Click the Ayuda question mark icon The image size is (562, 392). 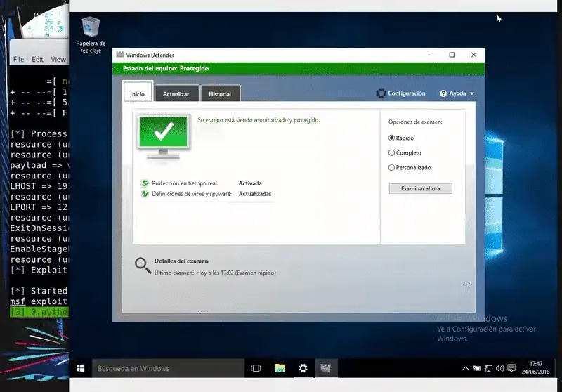coord(444,93)
